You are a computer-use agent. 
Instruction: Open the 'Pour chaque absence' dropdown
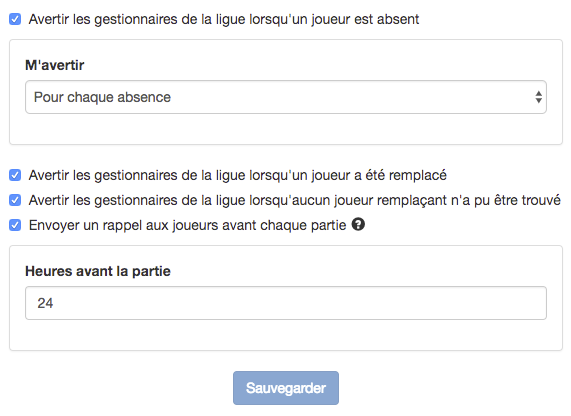click(286, 97)
